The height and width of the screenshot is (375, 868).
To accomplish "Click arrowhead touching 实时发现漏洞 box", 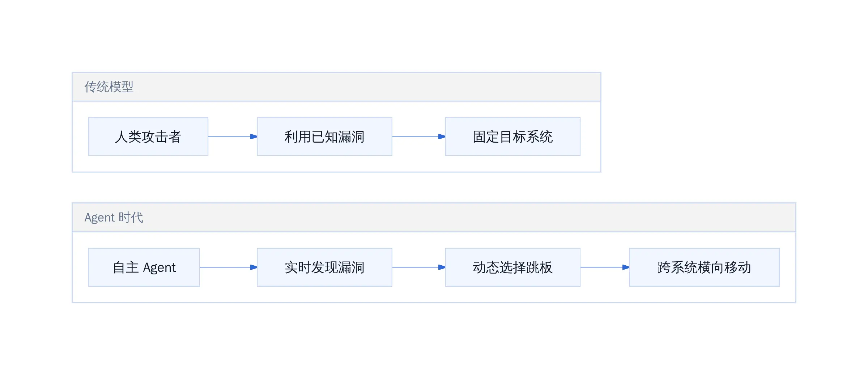I will pyautogui.click(x=254, y=267).
